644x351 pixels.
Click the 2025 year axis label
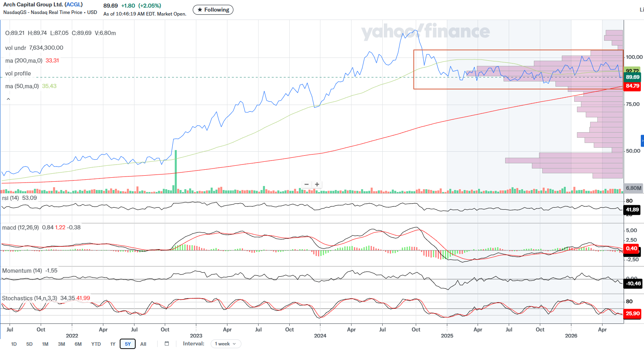coord(447,336)
